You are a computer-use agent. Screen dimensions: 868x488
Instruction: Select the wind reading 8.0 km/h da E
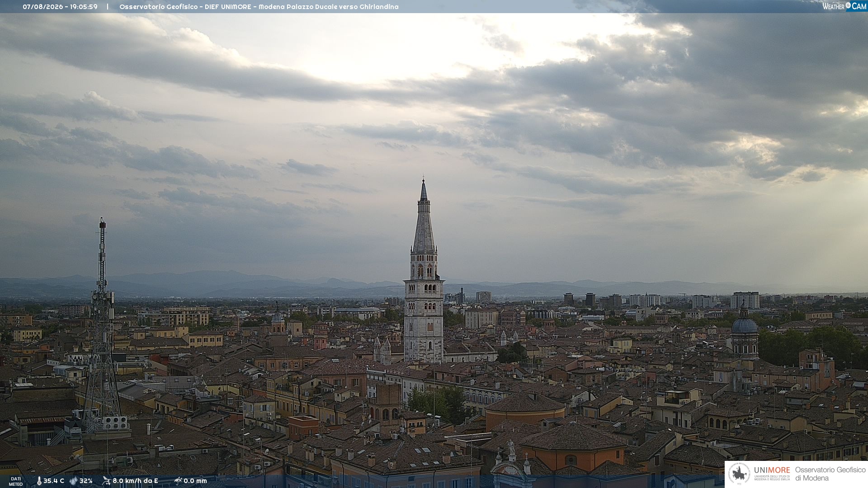click(x=135, y=481)
